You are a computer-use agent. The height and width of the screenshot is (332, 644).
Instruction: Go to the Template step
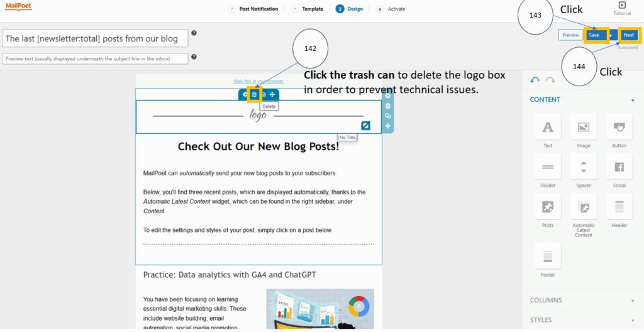tap(308, 9)
